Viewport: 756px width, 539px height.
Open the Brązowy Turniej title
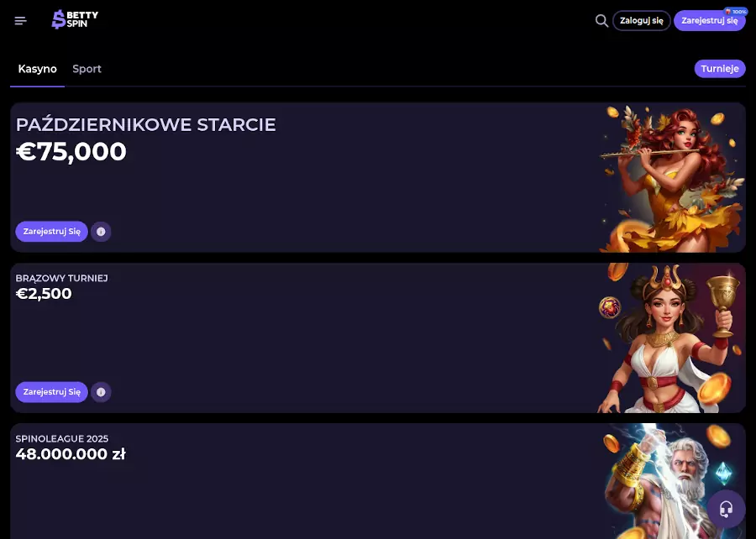click(62, 278)
